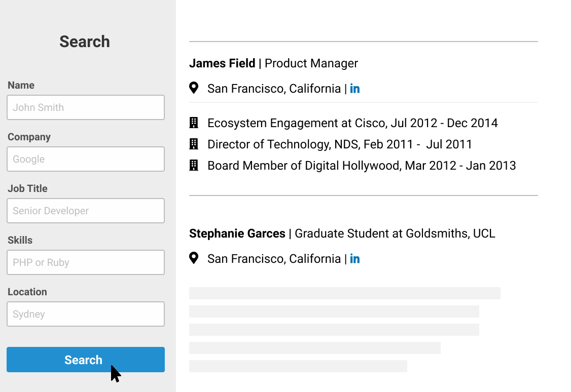Select the Job Title input field
The height and width of the screenshot is (392, 571).
coord(86,211)
